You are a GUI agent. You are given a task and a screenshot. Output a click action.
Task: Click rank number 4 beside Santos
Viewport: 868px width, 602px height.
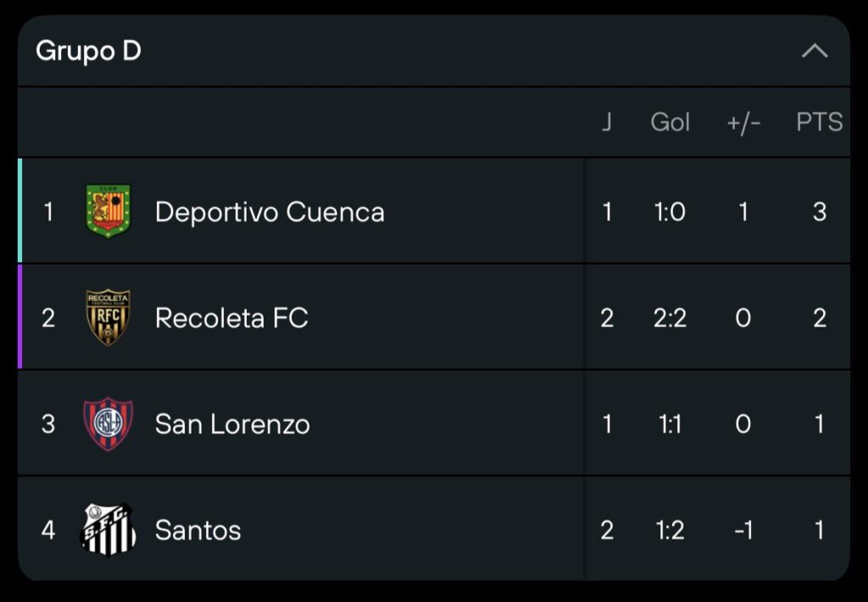tap(48, 530)
